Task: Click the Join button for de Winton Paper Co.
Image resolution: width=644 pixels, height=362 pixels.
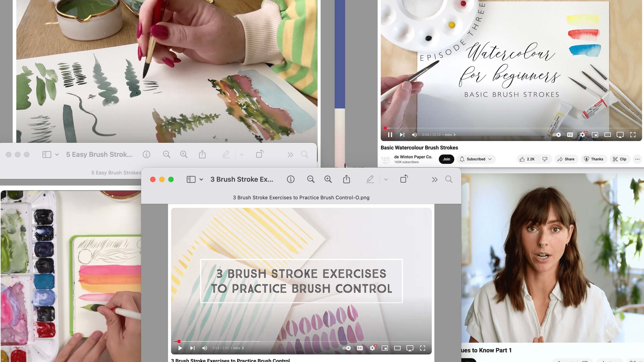Action: pyautogui.click(x=446, y=159)
